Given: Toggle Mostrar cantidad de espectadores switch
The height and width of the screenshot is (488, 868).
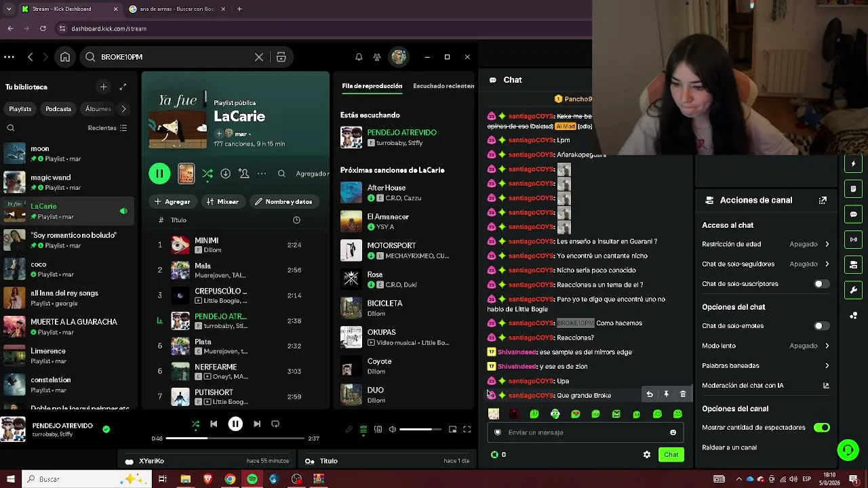Looking at the screenshot, I should coord(821,428).
